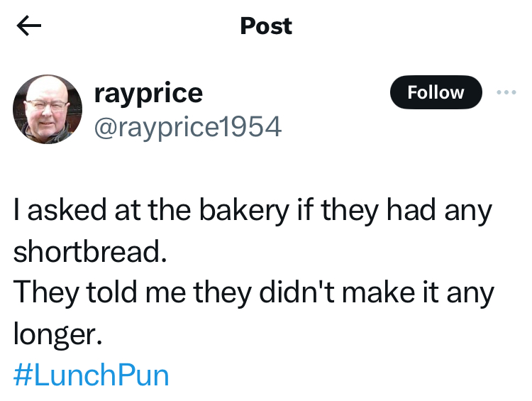Click the line starting They told me

[x=252, y=292]
